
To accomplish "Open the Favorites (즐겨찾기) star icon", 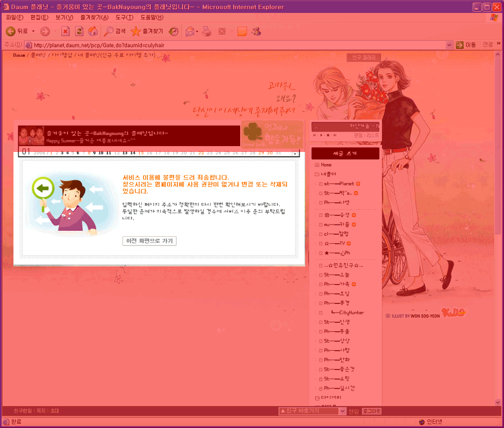I will (x=135, y=31).
